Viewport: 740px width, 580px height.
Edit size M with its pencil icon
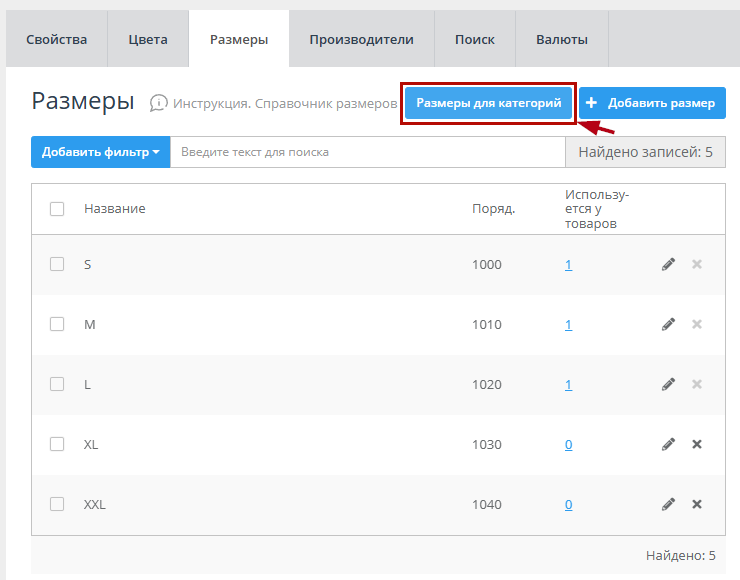668,324
